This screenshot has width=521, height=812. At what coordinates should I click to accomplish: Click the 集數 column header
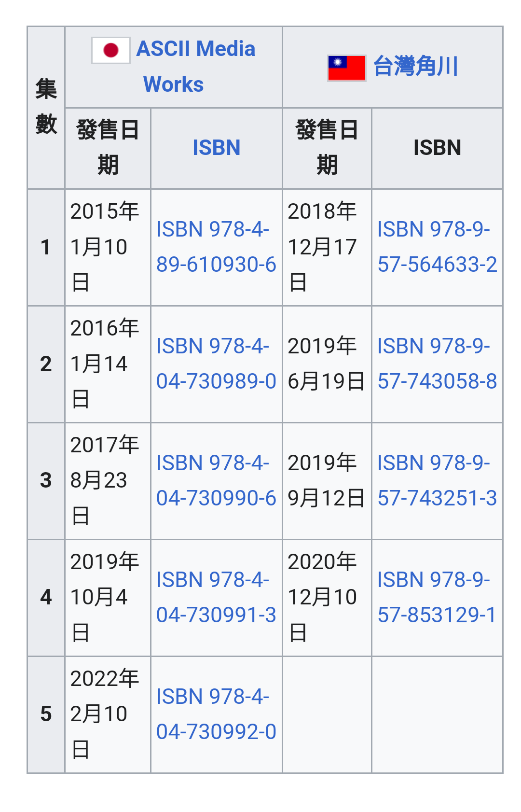point(46,108)
